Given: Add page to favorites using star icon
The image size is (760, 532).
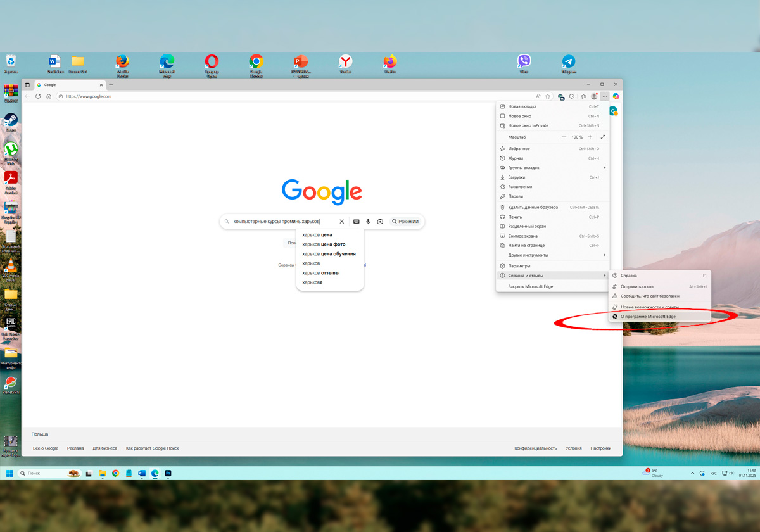Looking at the screenshot, I should click(548, 96).
